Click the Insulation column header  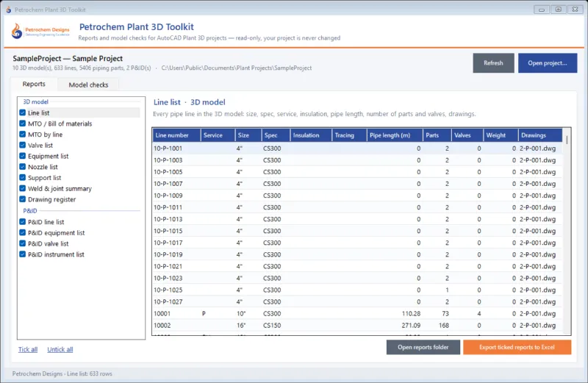(311, 135)
